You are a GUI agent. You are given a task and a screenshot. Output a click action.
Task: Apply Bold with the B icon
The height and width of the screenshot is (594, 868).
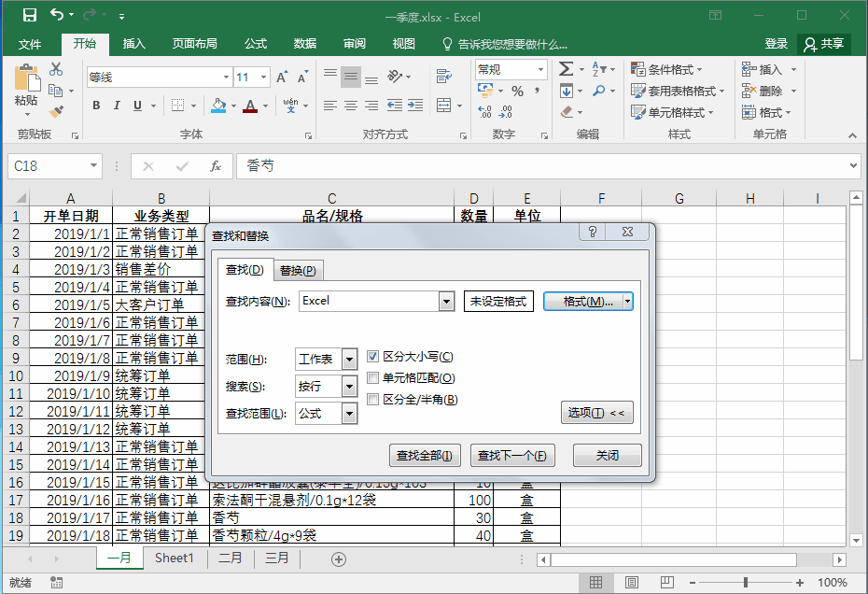coord(96,106)
